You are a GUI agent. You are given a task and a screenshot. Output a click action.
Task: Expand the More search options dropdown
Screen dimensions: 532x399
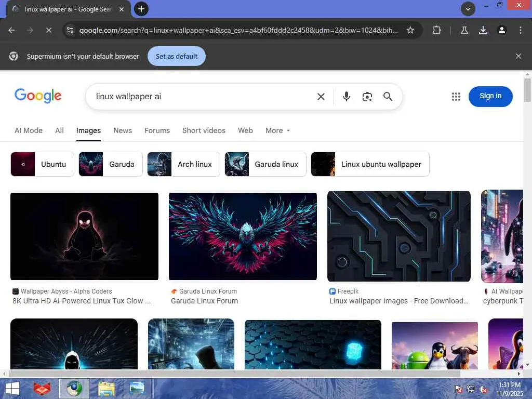(277, 130)
